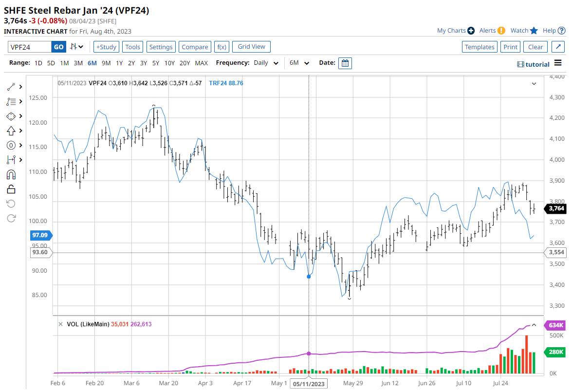This screenshot has width=572, height=392.
Task: Toggle the magnet snap mode
Action: point(11,174)
